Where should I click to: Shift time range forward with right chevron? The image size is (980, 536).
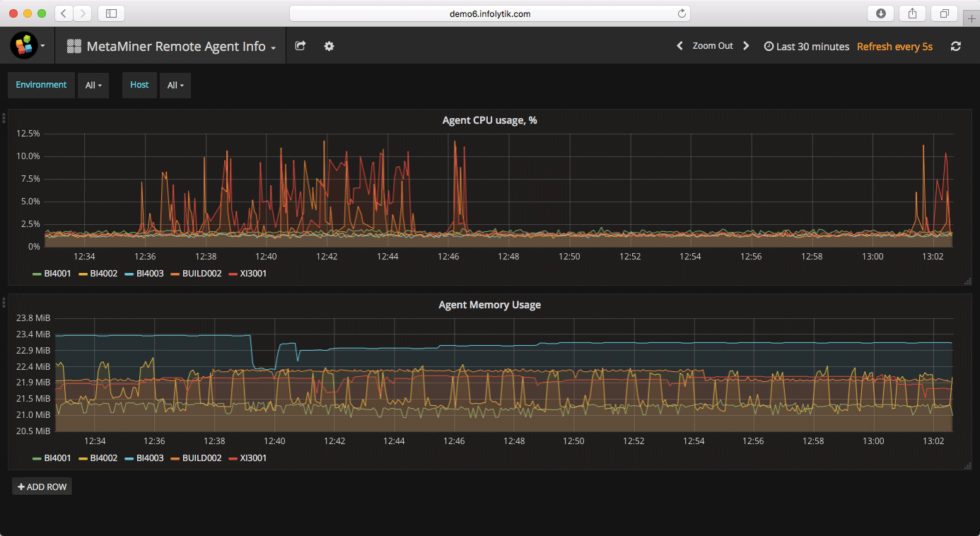click(x=746, y=46)
